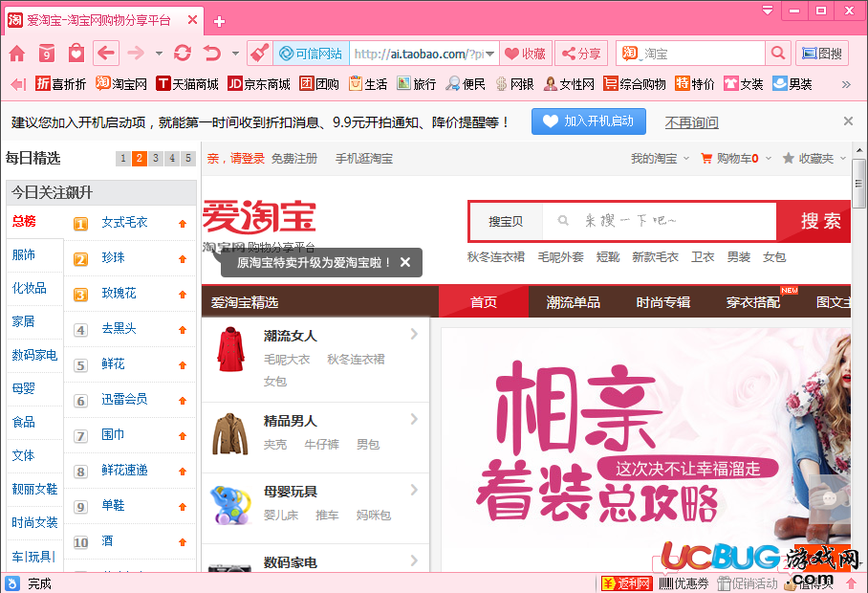Dismiss the startup suggestion bar
The width and height of the screenshot is (868, 593).
848,121
